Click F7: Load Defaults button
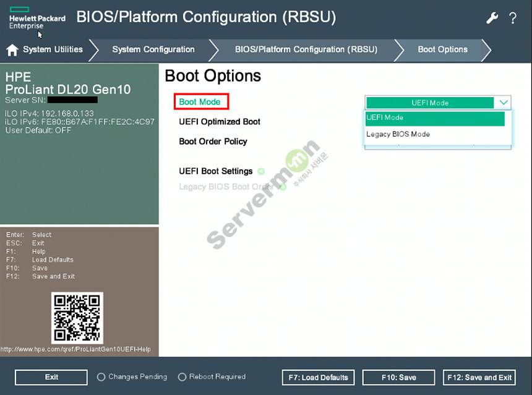532x395 pixels. (318, 377)
